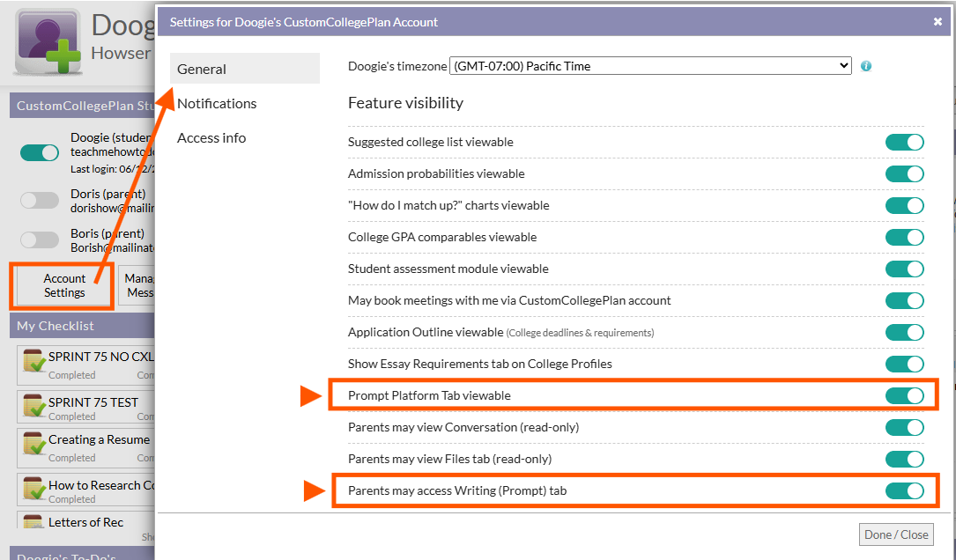Toggle Suggested college list viewable
The image size is (956, 560).
905,142
